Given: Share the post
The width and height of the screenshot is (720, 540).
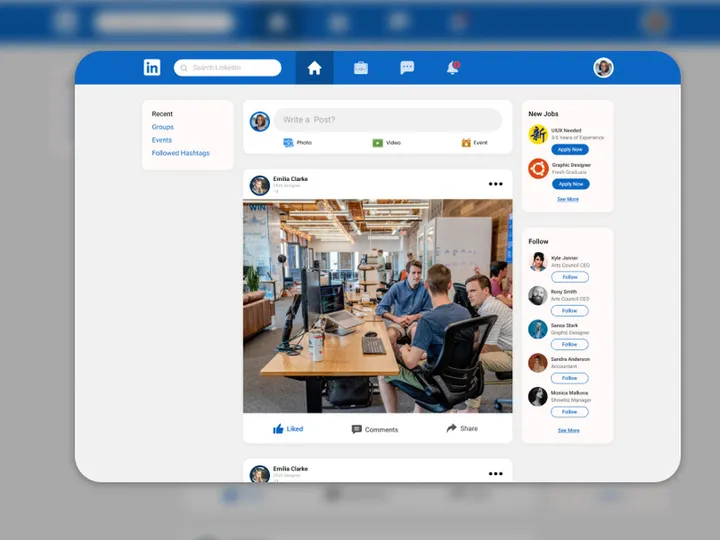Looking at the screenshot, I should 462,428.
